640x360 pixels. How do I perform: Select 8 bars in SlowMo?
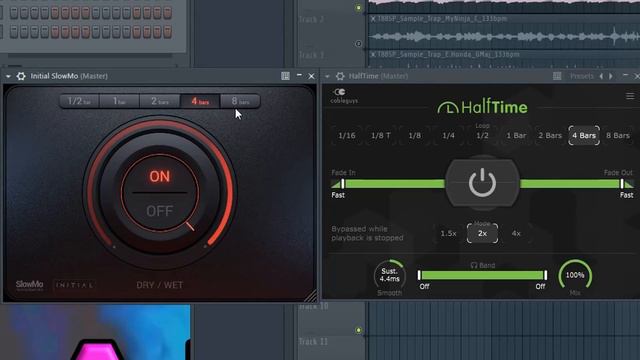(x=240, y=101)
